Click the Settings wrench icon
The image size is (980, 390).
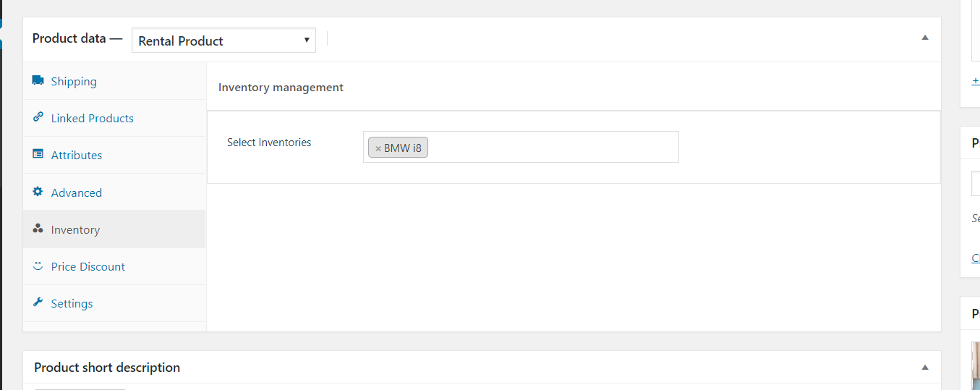click(x=38, y=302)
